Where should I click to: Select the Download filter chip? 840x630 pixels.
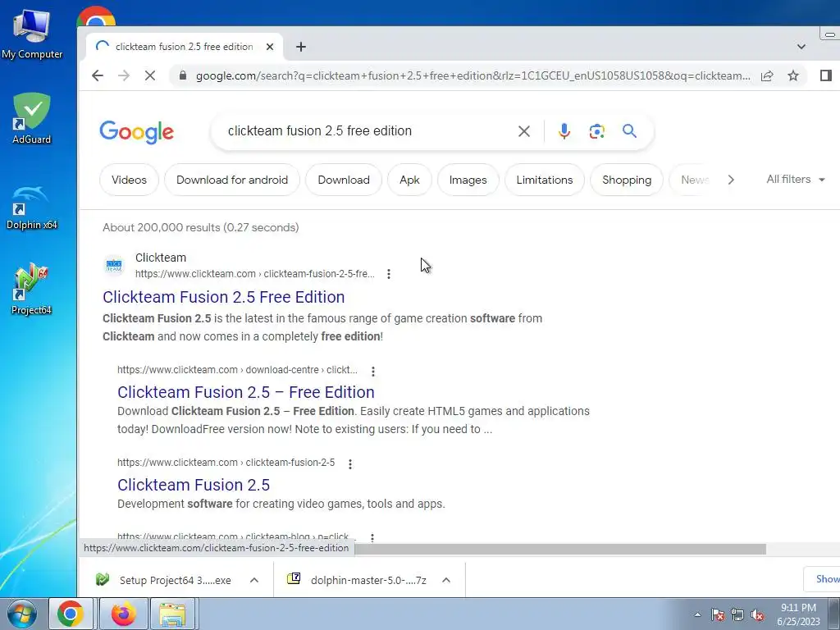coord(344,180)
